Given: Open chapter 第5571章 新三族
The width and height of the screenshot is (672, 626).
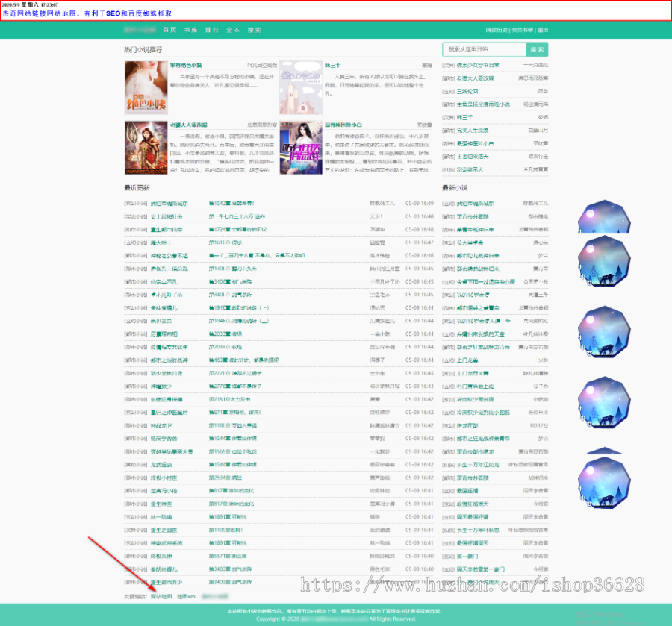Looking at the screenshot, I should (228, 556).
